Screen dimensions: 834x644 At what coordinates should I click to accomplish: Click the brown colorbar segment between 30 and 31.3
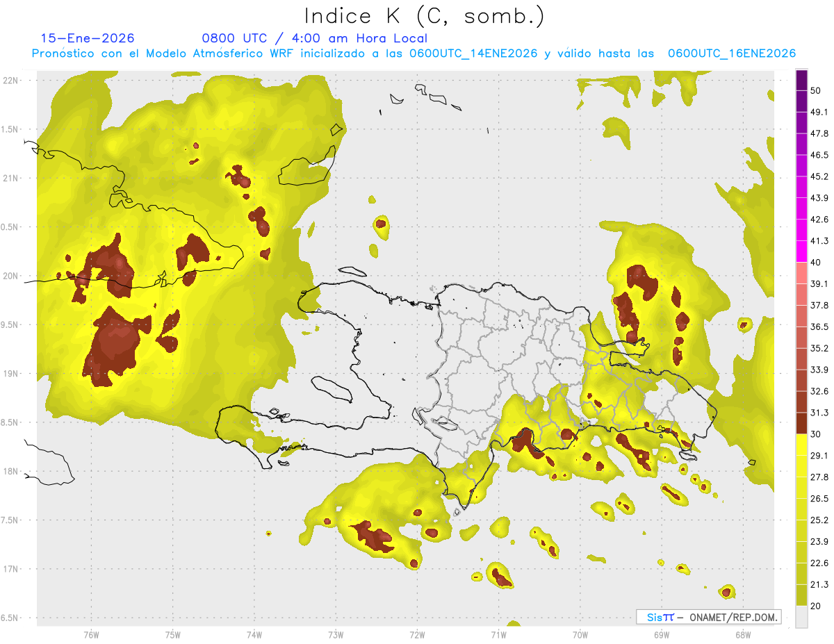click(x=801, y=423)
